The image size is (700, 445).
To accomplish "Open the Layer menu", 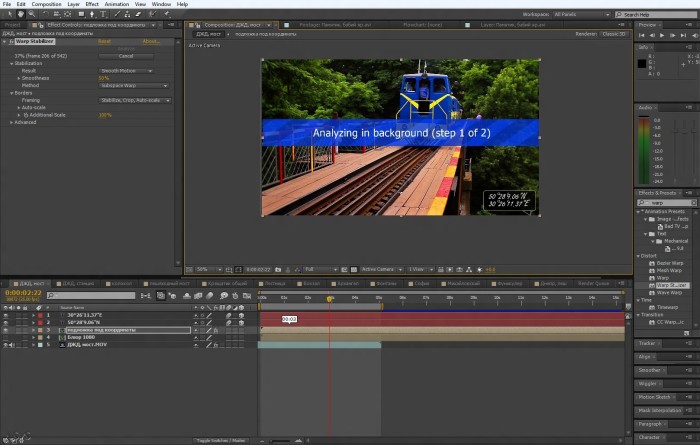I will pos(74,4).
